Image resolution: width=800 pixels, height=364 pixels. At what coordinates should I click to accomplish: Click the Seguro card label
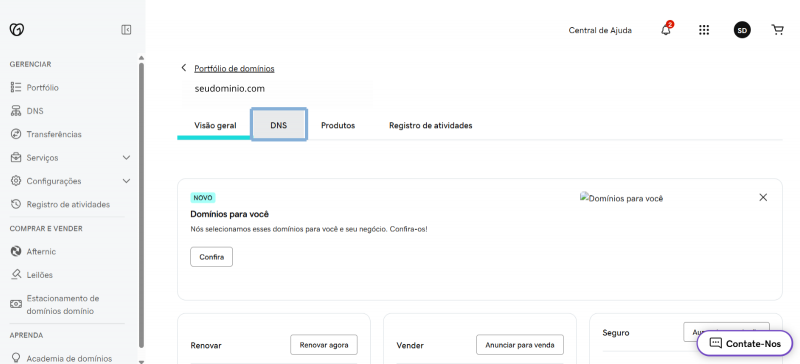pos(616,332)
